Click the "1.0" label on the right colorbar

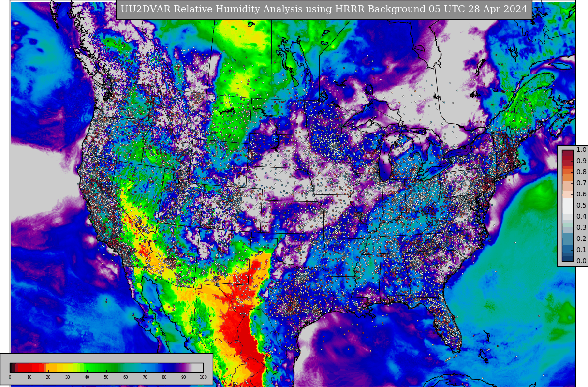coord(581,150)
